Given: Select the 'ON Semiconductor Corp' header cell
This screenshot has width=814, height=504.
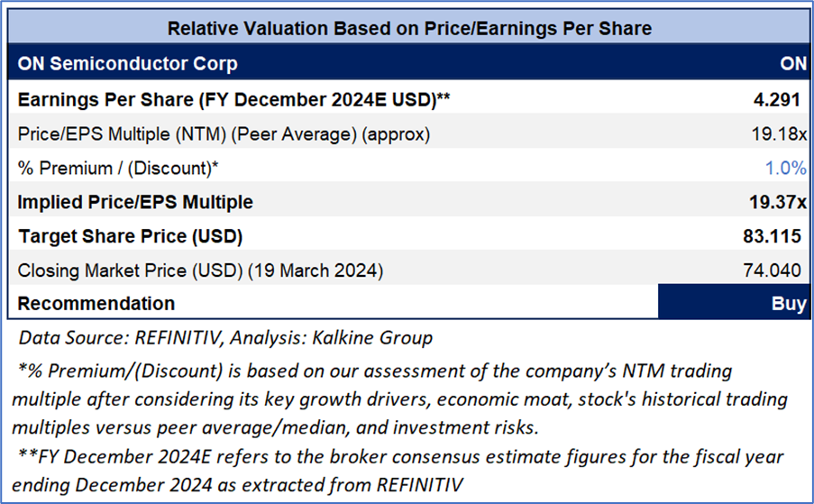Looking at the screenshot, I should 127,65.
